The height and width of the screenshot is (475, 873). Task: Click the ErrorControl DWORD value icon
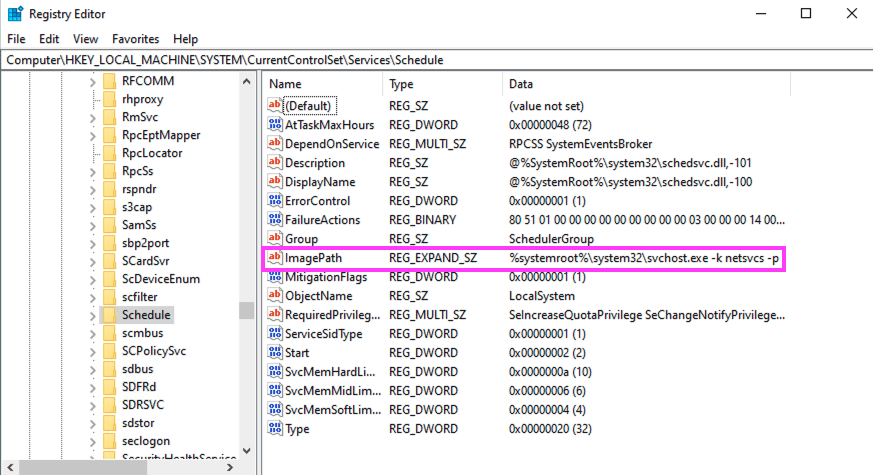274,200
